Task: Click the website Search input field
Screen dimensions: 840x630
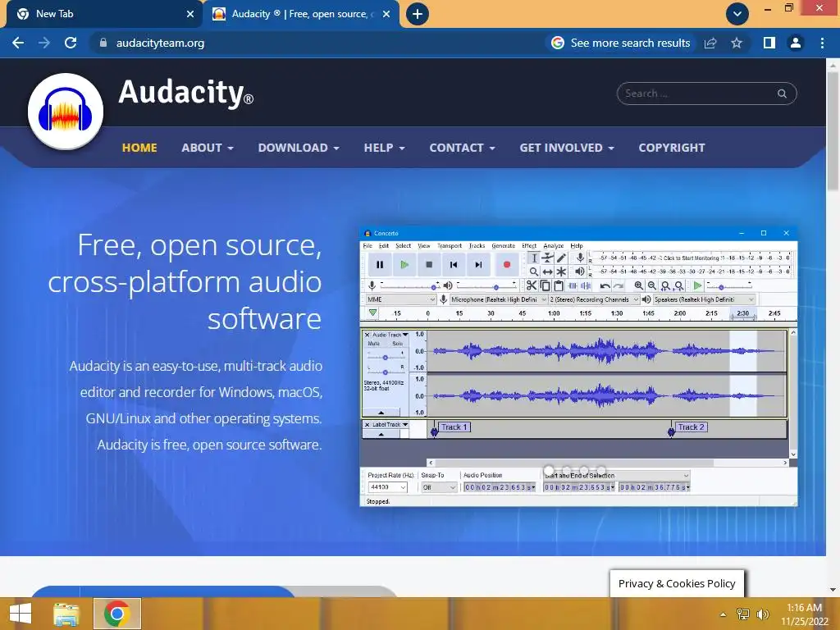Action: (x=706, y=94)
